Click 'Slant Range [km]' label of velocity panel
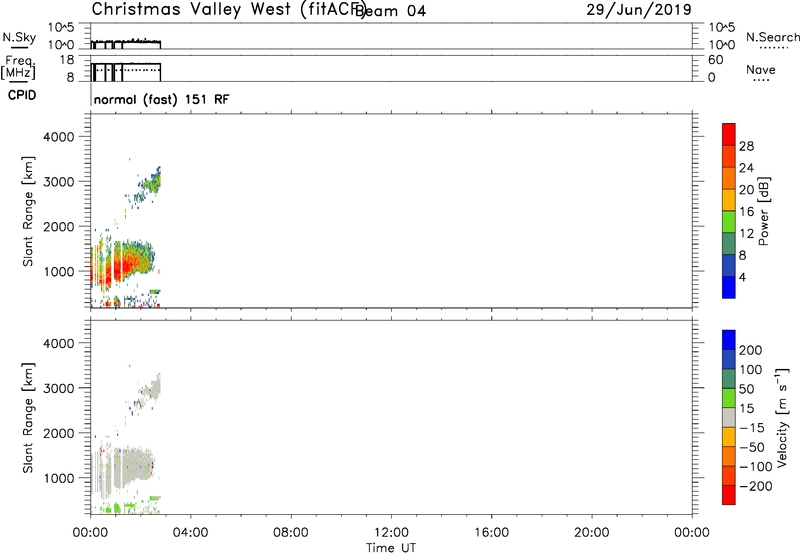 (28, 418)
